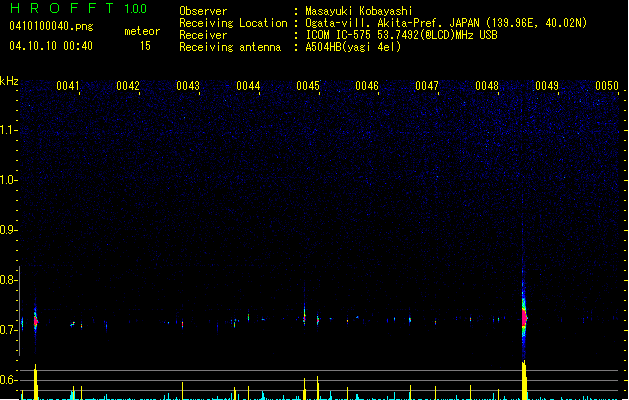Click the kHz axis unit label
The width and height of the screenshot is (629, 400).
click(9, 81)
